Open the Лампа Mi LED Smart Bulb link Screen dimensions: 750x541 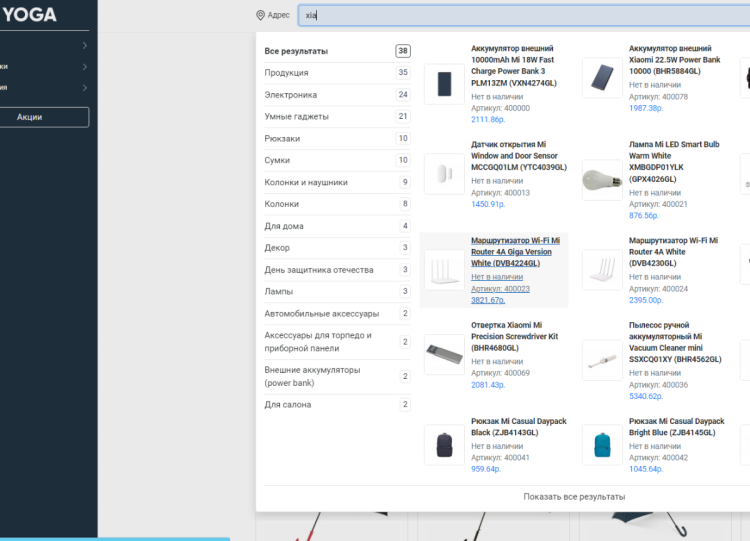674,162
